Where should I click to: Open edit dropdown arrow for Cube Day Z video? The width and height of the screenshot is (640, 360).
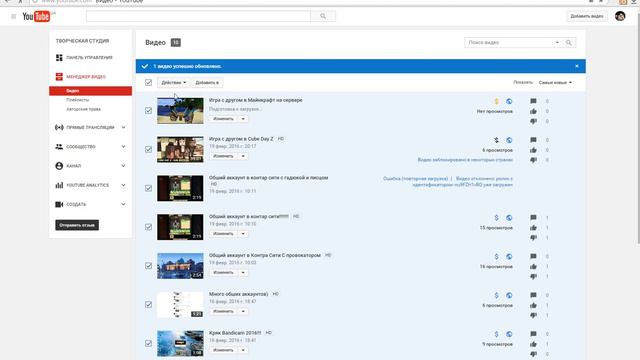(243, 156)
